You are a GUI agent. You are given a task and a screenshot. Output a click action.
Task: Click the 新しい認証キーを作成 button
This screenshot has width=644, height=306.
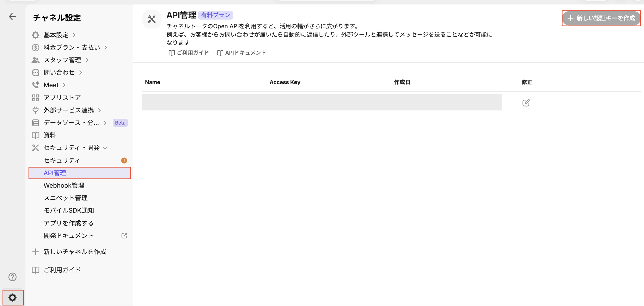point(601,18)
